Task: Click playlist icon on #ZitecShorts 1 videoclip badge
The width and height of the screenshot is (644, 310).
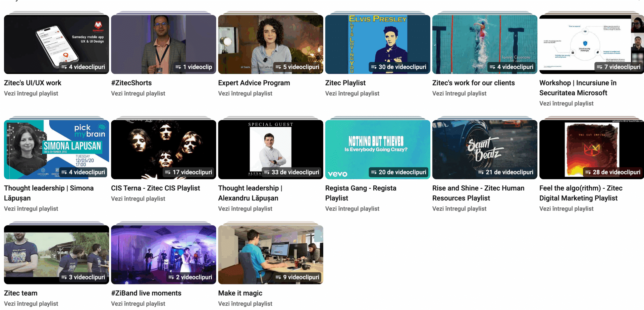Action: (178, 67)
